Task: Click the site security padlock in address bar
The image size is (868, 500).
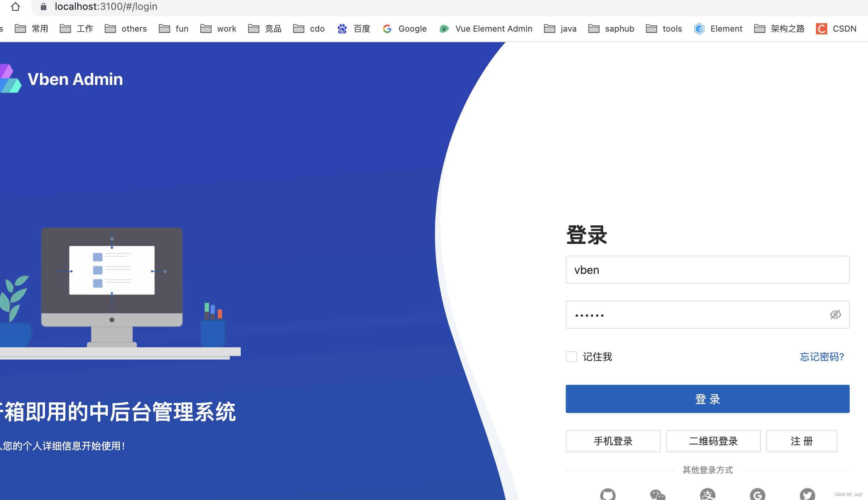Action: click(43, 6)
